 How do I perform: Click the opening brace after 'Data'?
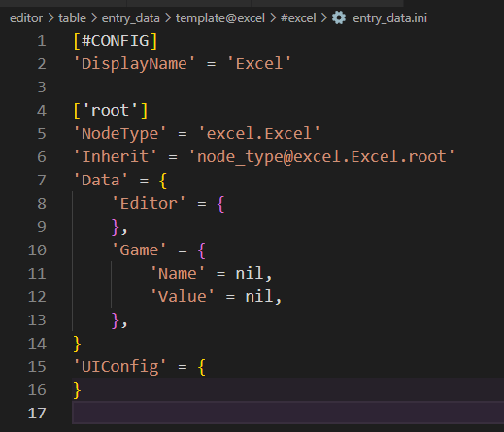click(x=163, y=181)
